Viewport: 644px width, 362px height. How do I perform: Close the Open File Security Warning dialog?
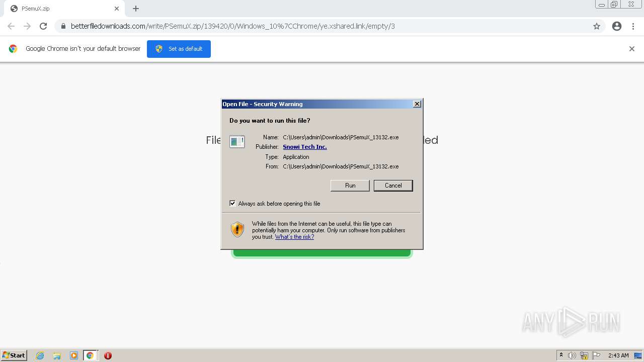[417, 104]
